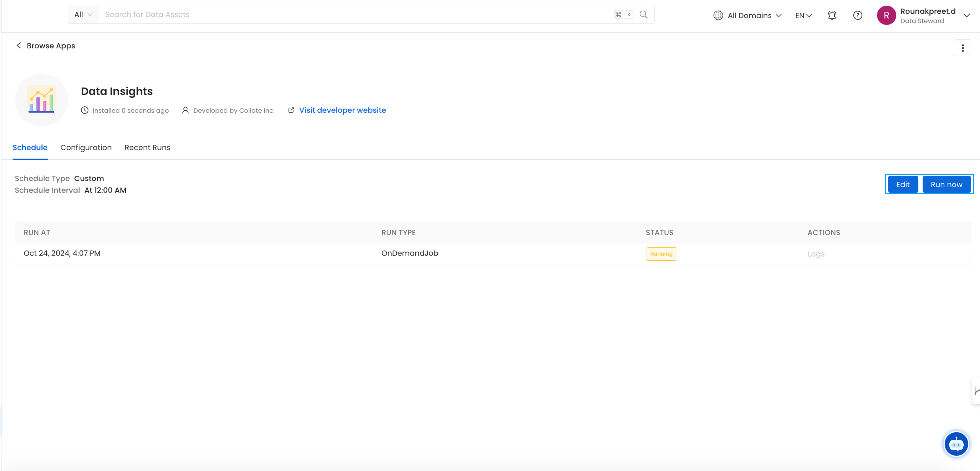Open the kebab menu at top right
This screenshot has height=471, width=980.
click(x=963, y=47)
